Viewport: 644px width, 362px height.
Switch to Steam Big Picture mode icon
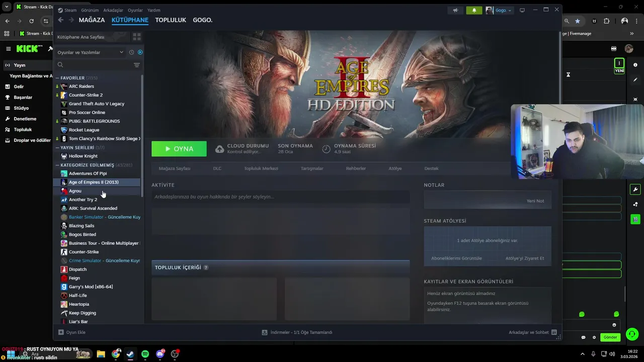pyautogui.click(x=522, y=10)
